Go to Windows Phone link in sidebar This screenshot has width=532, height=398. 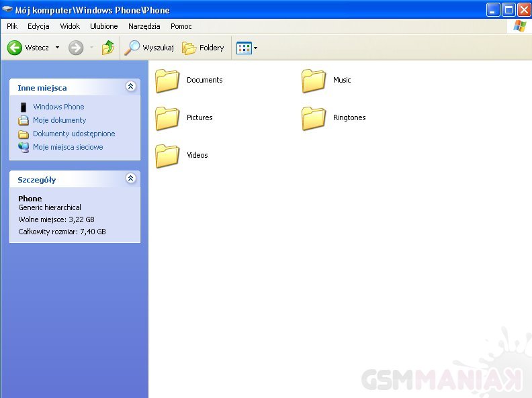[58, 107]
